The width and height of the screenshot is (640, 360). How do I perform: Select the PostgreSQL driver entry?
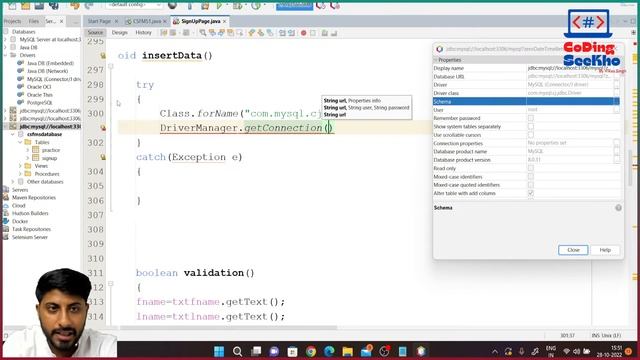tap(40, 102)
